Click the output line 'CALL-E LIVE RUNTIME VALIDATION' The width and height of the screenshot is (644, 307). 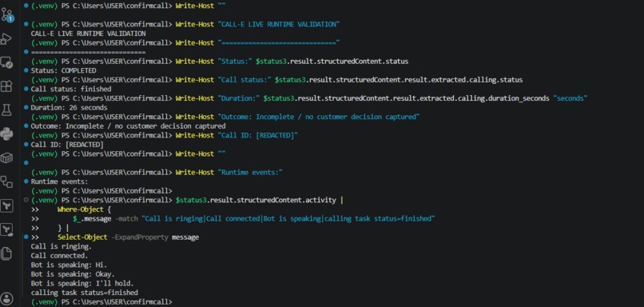(x=88, y=34)
